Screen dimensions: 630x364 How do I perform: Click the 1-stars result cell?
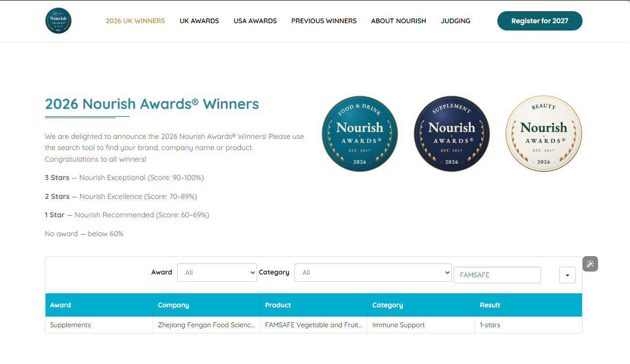pos(528,325)
